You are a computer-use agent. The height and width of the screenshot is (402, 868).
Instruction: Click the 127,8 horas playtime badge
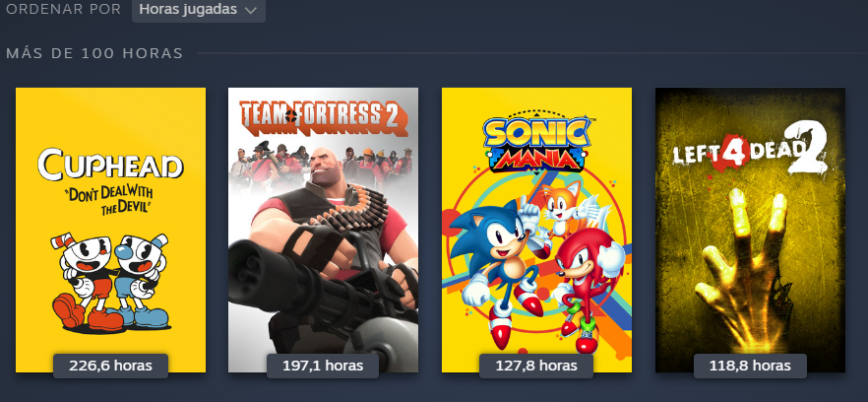535,366
